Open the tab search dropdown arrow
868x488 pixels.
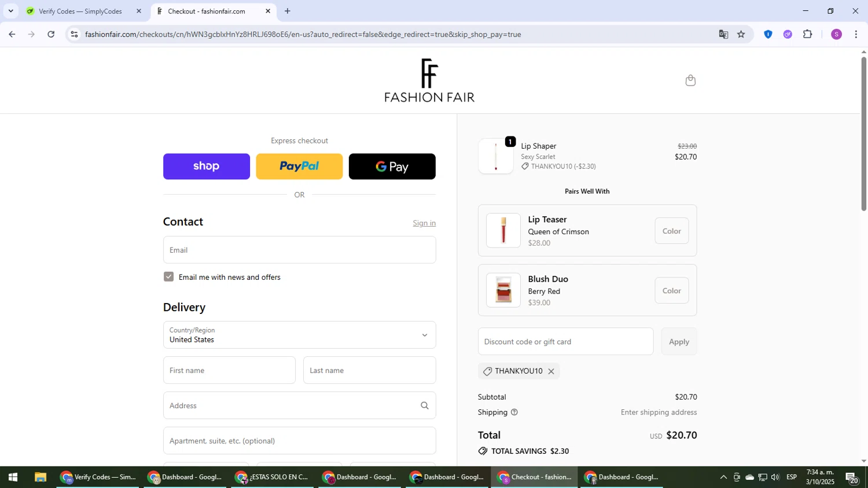pos(10,11)
